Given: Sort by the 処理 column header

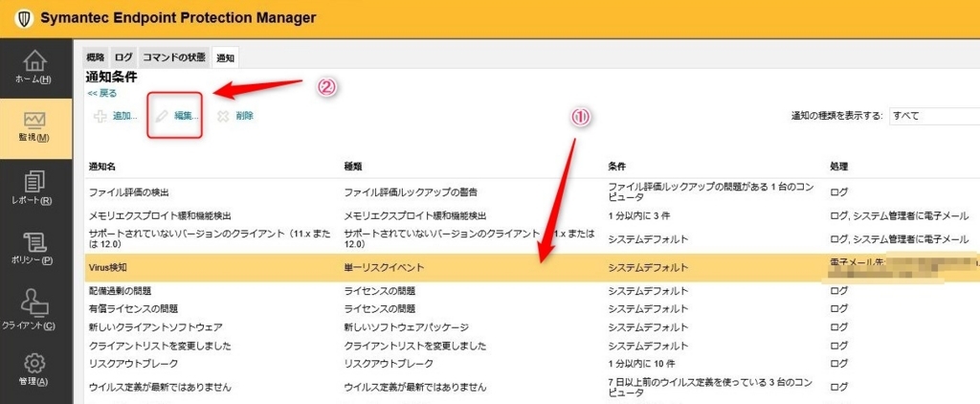Looking at the screenshot, I should 838,167.
